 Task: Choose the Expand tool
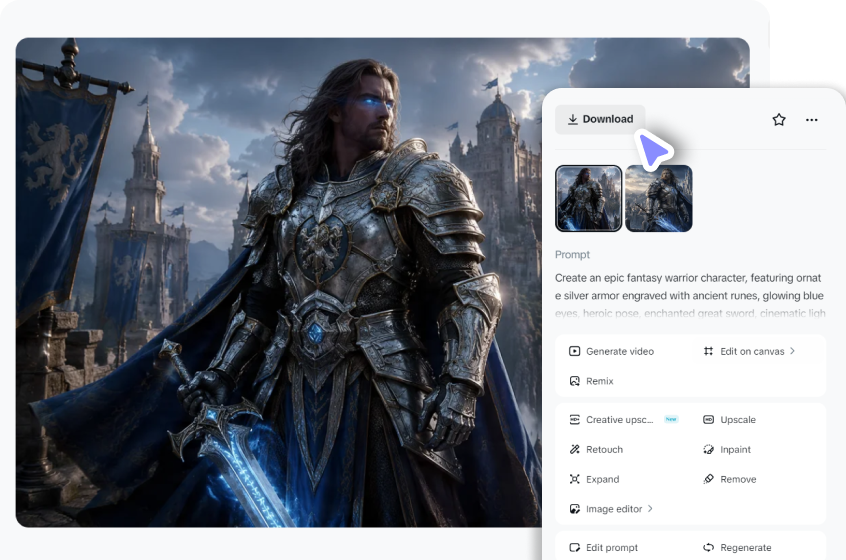594,479
